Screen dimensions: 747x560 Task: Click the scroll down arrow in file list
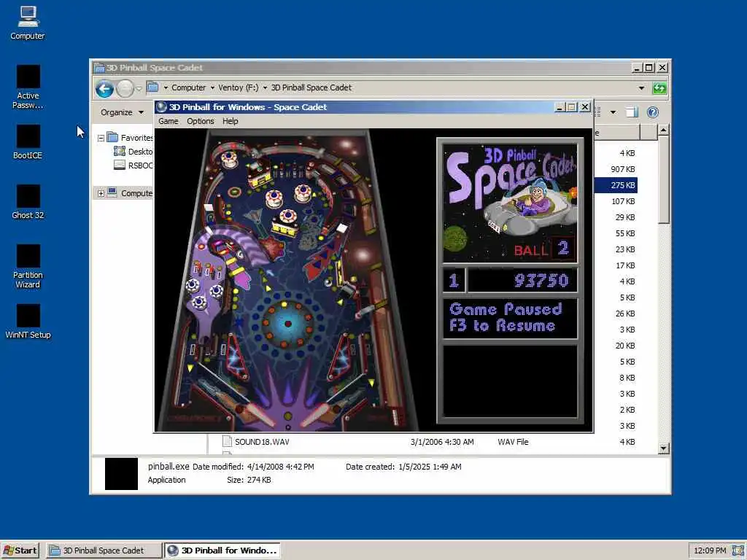point(664,448)
